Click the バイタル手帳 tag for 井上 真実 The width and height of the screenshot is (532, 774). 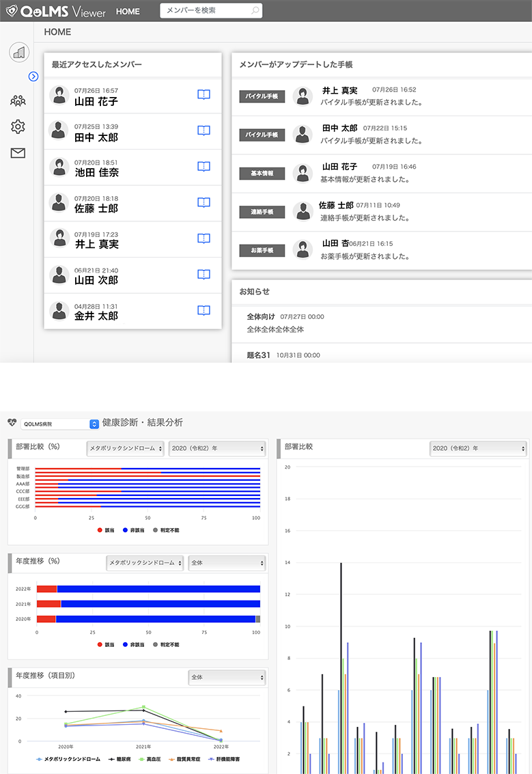click(x=262, y=96)
